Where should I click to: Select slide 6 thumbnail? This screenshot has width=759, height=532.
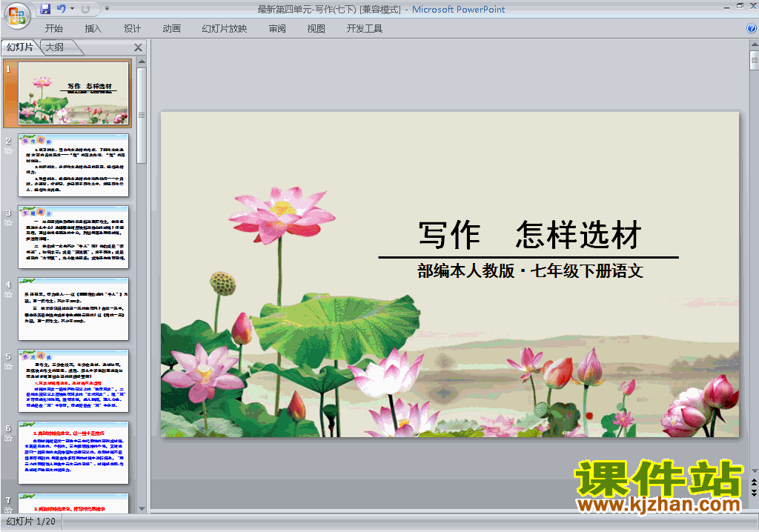point(73,453)
